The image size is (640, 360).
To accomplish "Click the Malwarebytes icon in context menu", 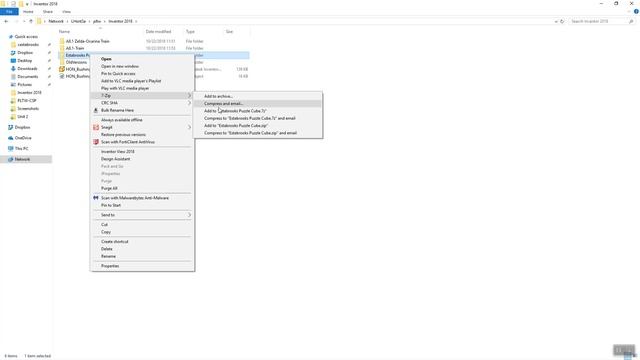I will [x=96, y=198].
